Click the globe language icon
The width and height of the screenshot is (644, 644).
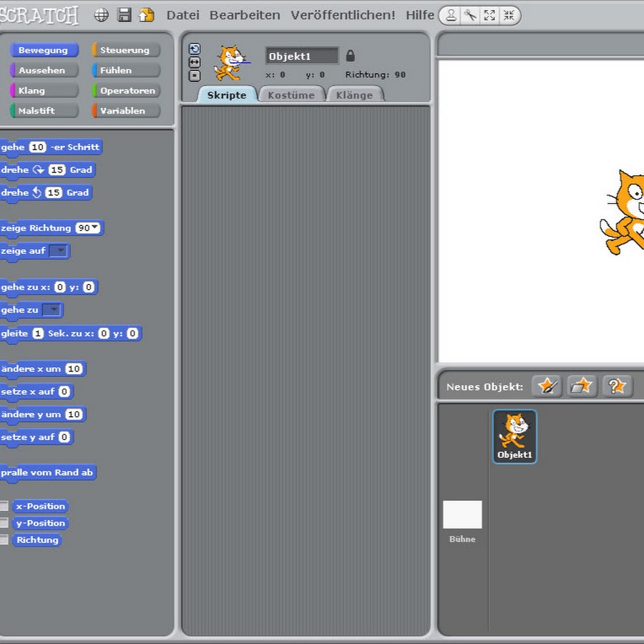(x=102, y=15)
